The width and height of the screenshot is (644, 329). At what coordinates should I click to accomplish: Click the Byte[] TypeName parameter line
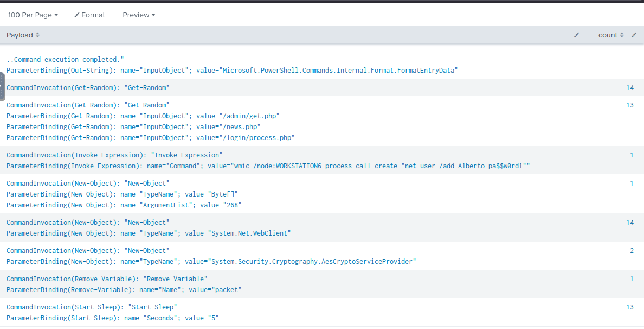click(x=122, y=194)
